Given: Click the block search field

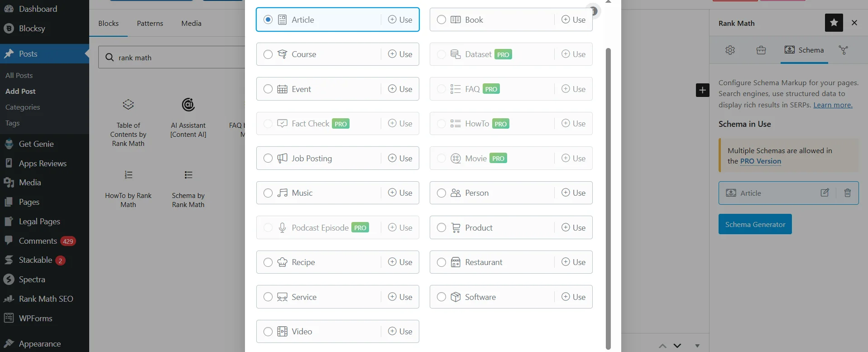Looking at the screenshot, I should 172,58.
